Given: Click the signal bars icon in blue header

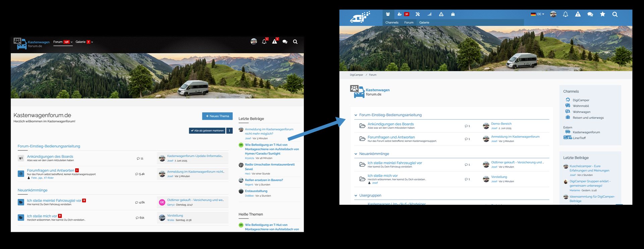Looking at the screenshot, I should (429, 14).
